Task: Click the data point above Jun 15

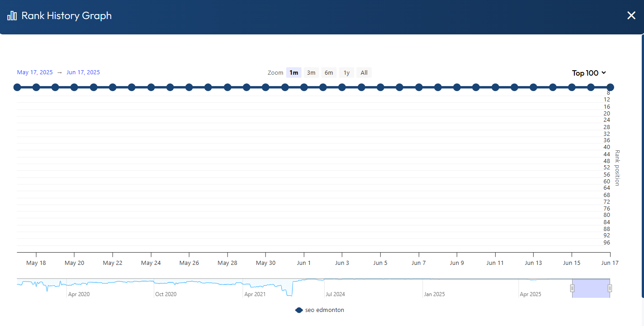Action: coord(572,87)
